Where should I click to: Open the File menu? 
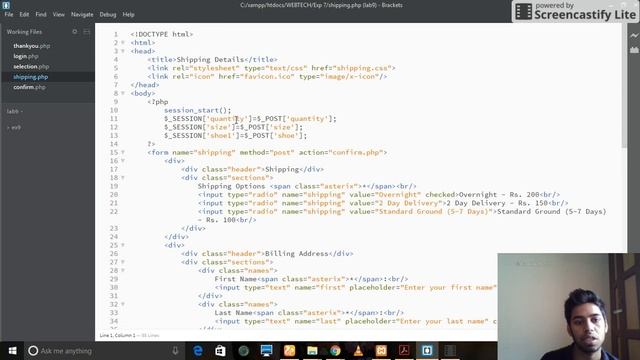point(9,14)
